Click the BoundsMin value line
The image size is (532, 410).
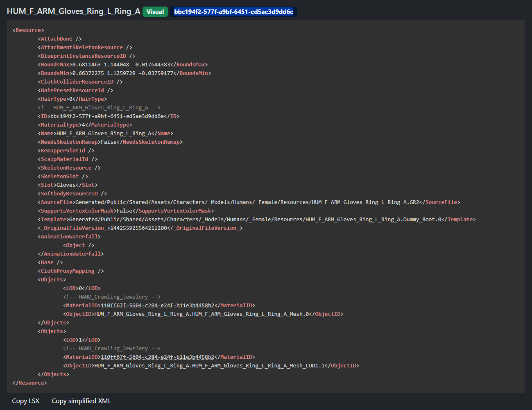[x=125, y=73]
